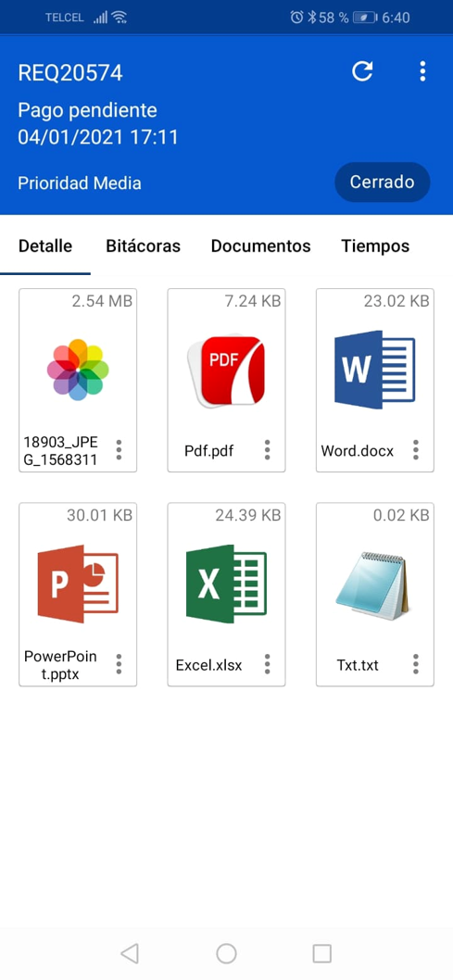This screenshot has height=980, width=453.
Task: Tap the REQ20574 request title
Action: [x=70, y=73]
